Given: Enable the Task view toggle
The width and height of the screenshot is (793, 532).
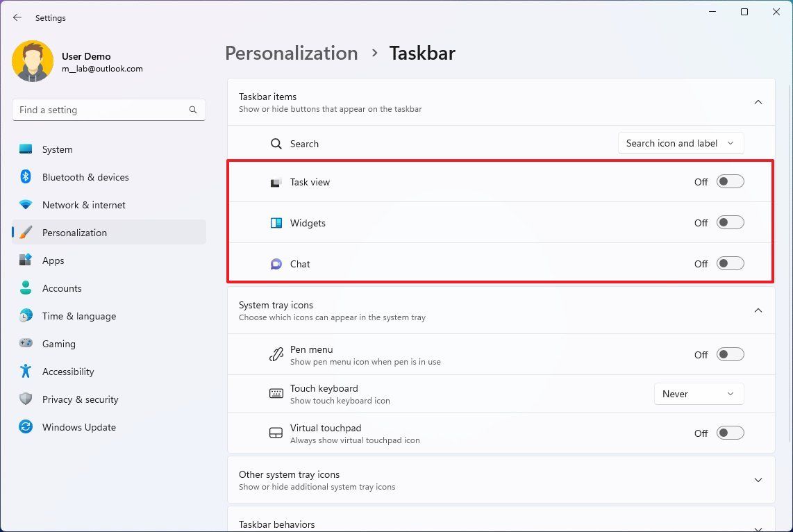Looking at the screenshot, I should pyautogui.click(x=730, y=182).
